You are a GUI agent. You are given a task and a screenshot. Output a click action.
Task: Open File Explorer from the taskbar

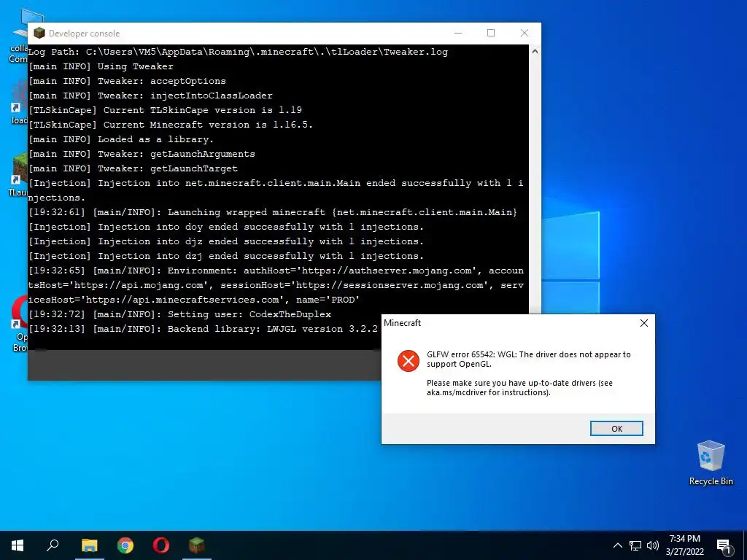pos(89,545)
